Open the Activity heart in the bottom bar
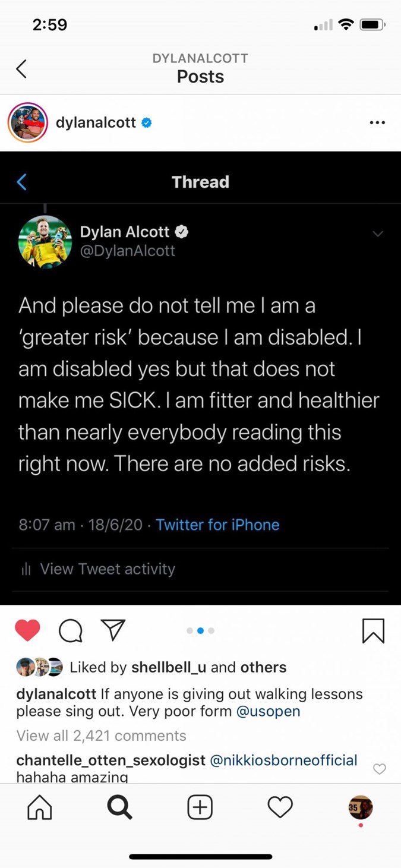 pyautogui.click(x=280, y=807)
